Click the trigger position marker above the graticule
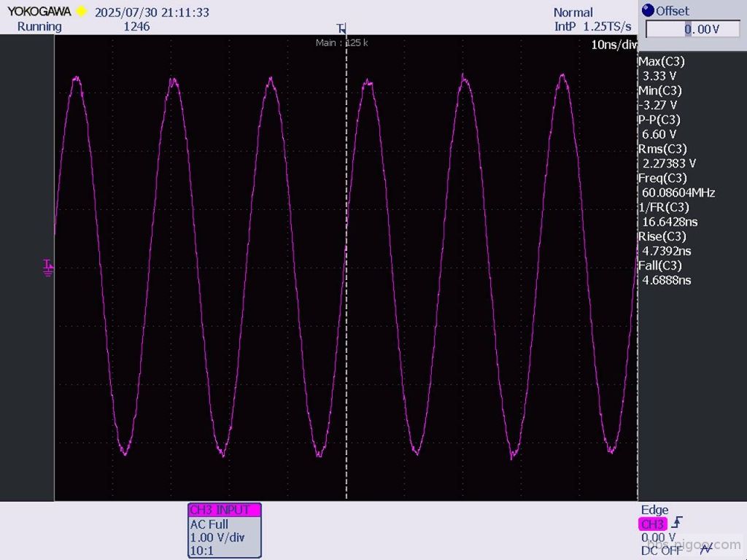Screen dimensions: 747x560 (x=343, y=28)
